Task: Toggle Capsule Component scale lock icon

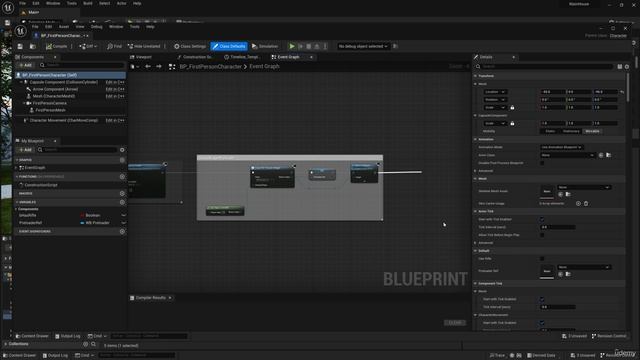Action: (512, 123)
